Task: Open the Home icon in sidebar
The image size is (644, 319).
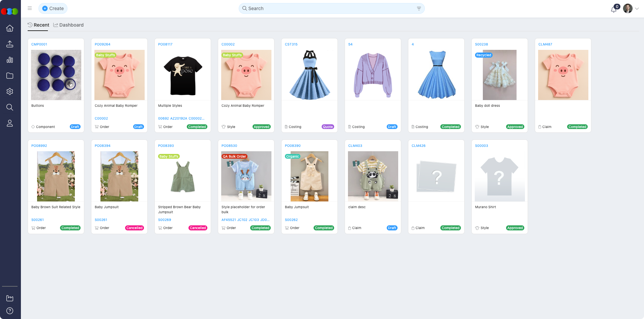Action: tap(10, 28)
